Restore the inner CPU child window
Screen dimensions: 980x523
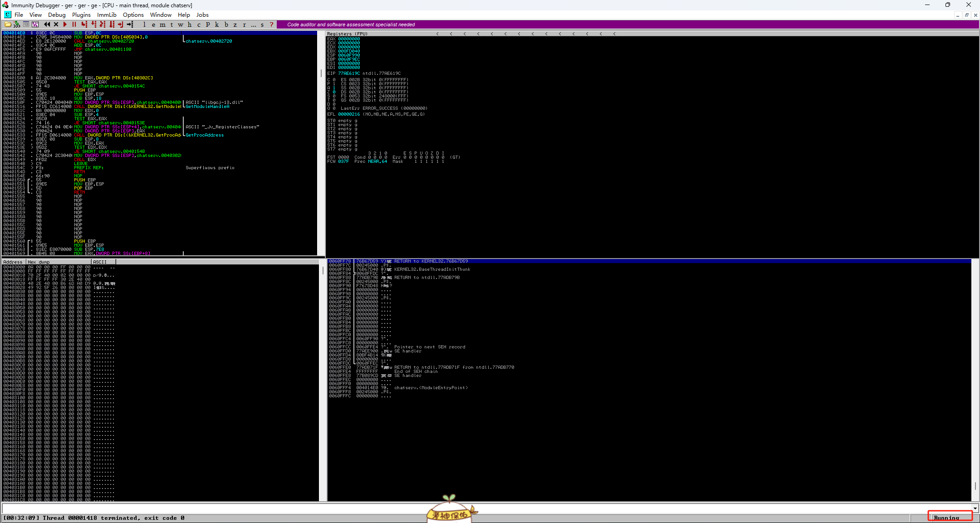(x=966, y=15)
